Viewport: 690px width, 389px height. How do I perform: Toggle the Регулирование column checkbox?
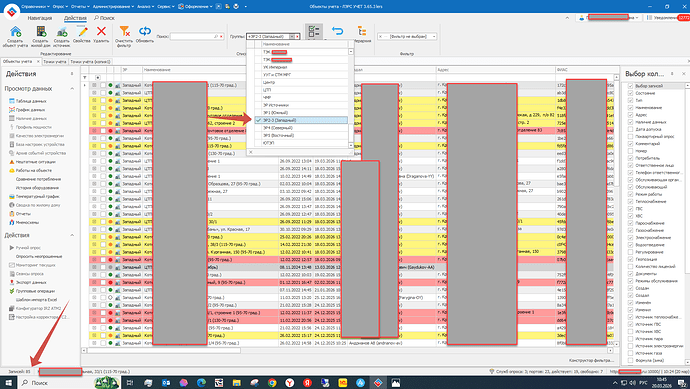coord(630,252)
